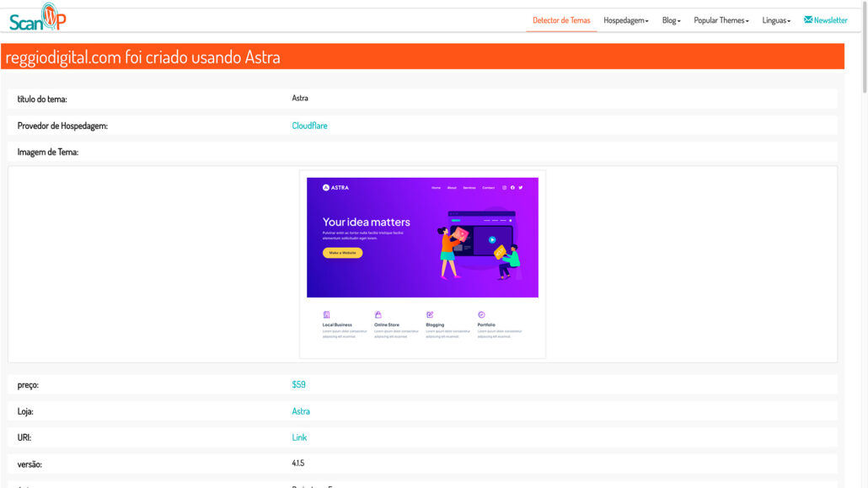Open the Linguas language dropdown
This screenshot has height=488, width=868.
[x=775, y=19]
